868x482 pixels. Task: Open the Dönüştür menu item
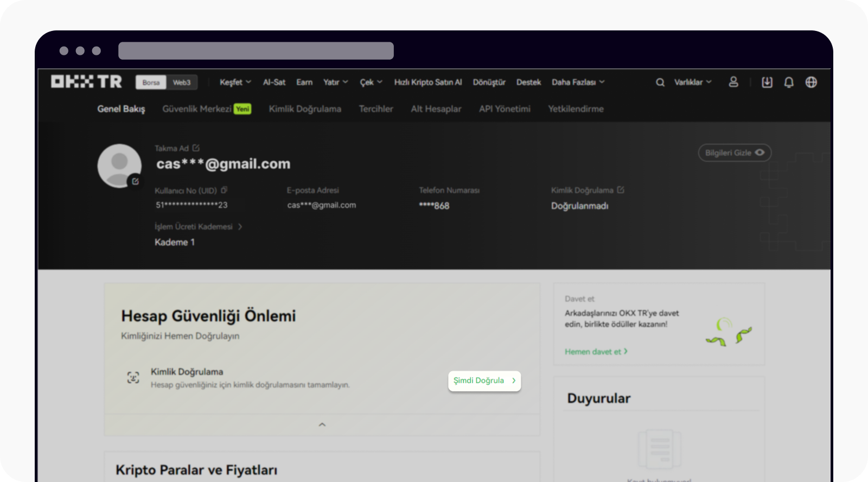(489, 82)
